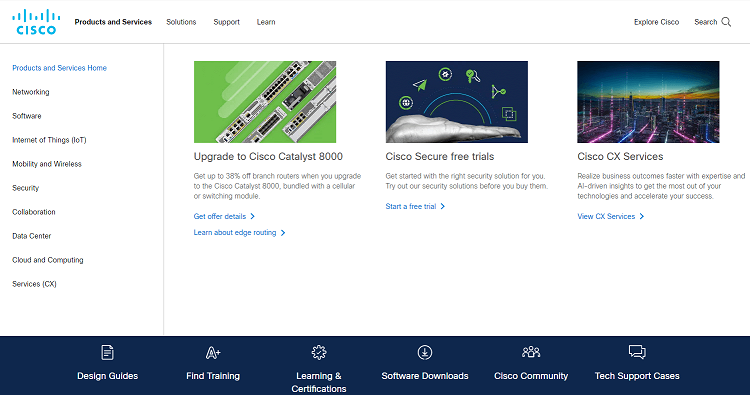This screenshot has width=750, height=395.
Task: Click chevron next to View CX Services
Action: click(x=642, y=217)
